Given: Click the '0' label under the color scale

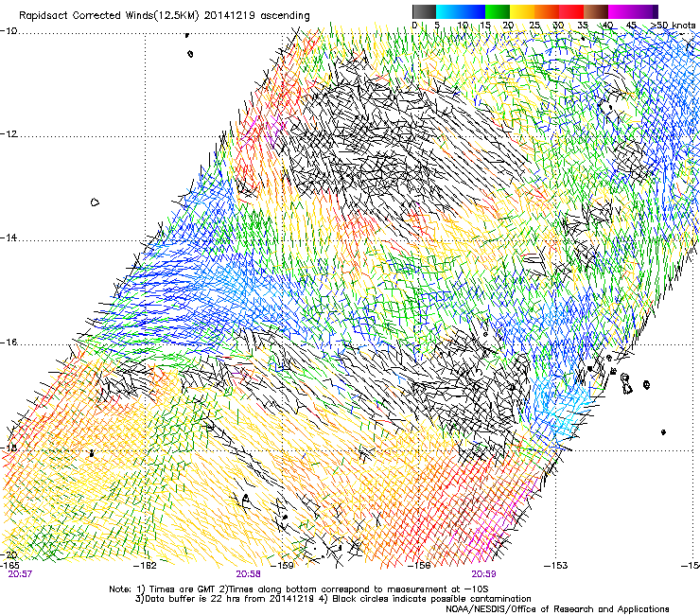Looking at the screenshot, I should coord(414,26).
